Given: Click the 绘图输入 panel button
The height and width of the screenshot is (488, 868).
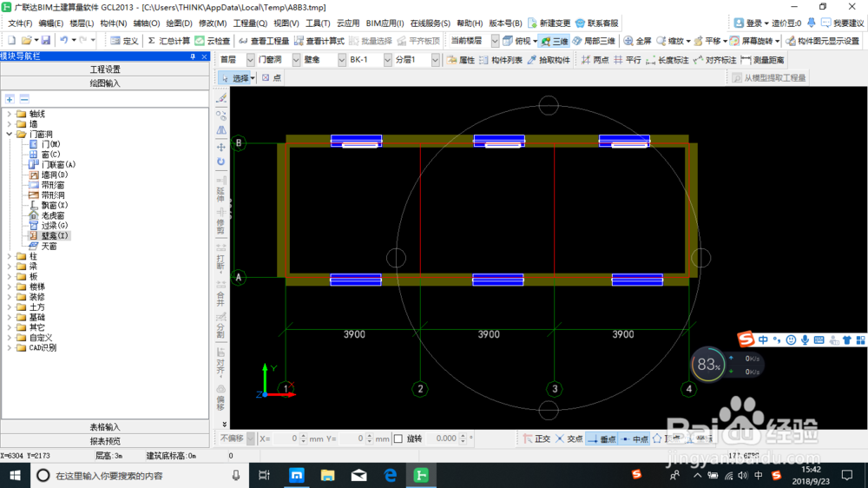Looking at the screenshot, I should pos(105,83).
